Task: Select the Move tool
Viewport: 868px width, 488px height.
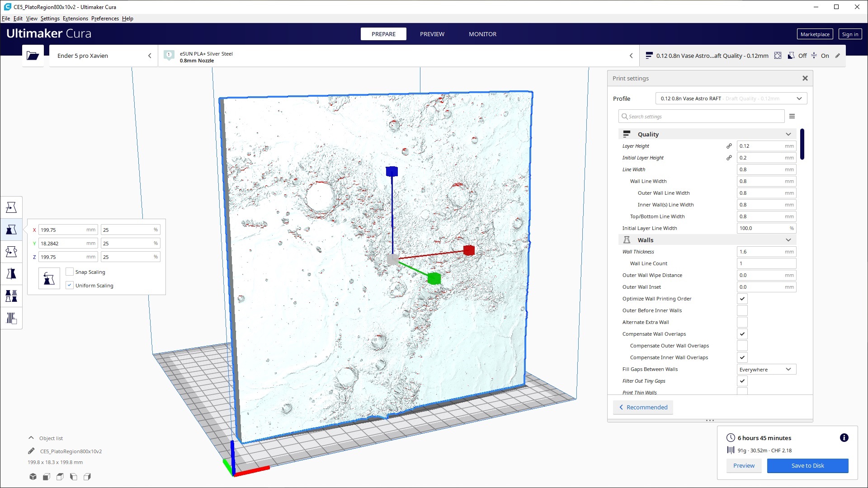Action: coord(11,207)
